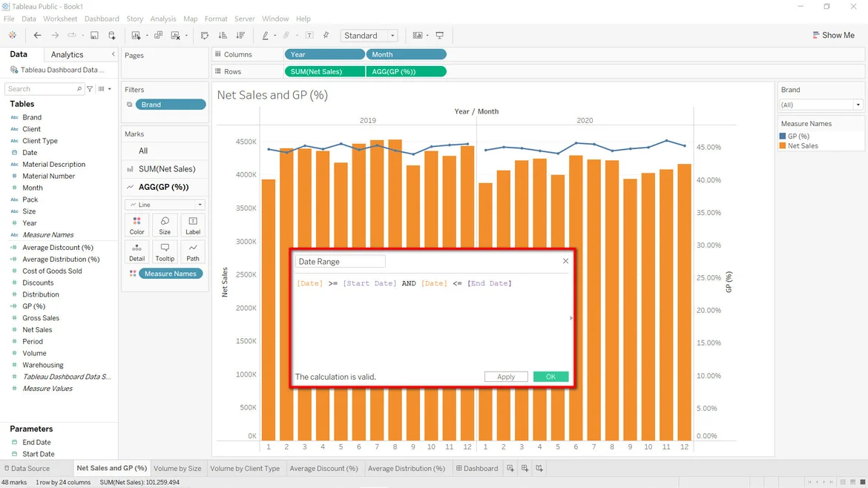This screenshot has width=868, height=488.
Task: Open the Line mark type dropdown
Action: click(x=165, y=205)
